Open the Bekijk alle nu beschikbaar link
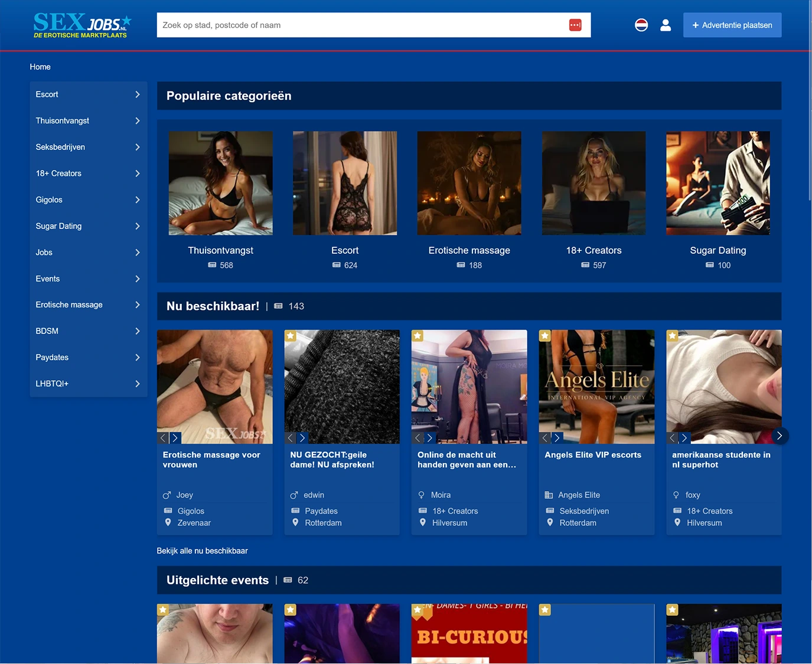This screenshot has width=812, height=664. coord(202,551)
